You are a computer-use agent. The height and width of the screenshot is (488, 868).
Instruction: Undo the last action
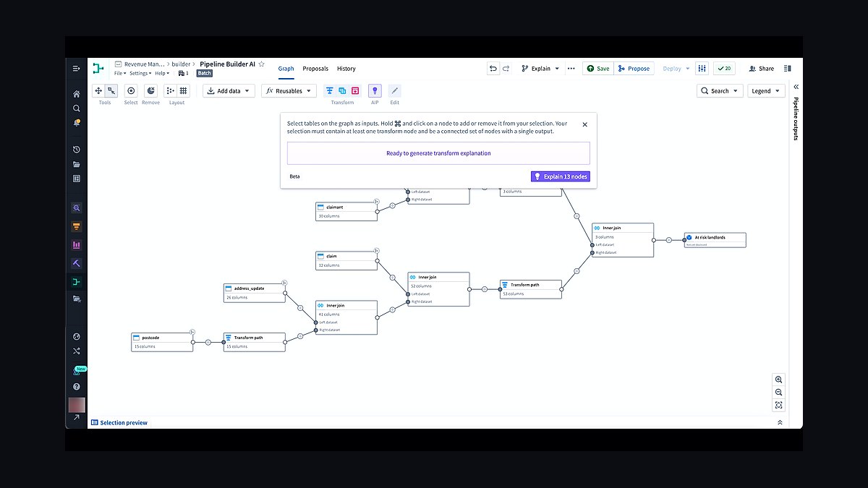[493, 69]
